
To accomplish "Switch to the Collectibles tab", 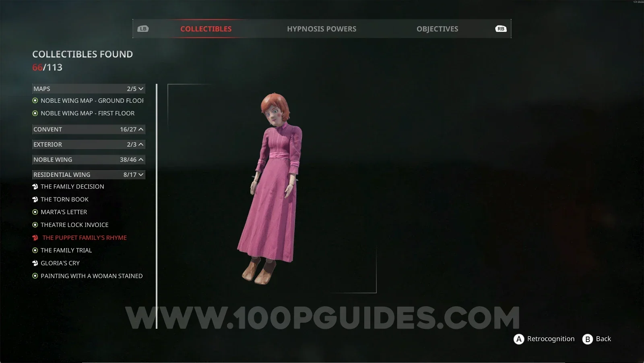I will 206,29.
